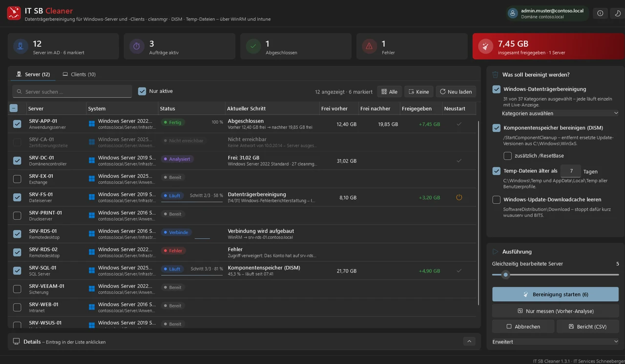625x364 pixels.
Task: Disable the Windows-Datenträgerbereinigung option
Action: (x=497, y=89)
